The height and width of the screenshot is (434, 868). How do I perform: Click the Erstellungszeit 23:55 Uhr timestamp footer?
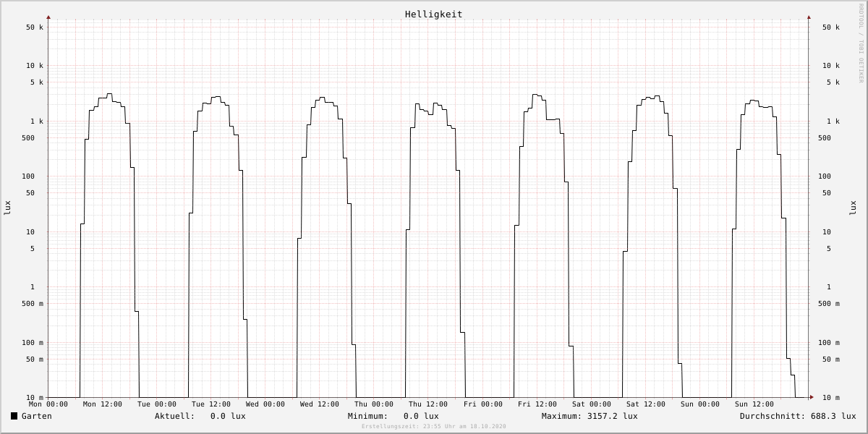click(x=434, y=427)
